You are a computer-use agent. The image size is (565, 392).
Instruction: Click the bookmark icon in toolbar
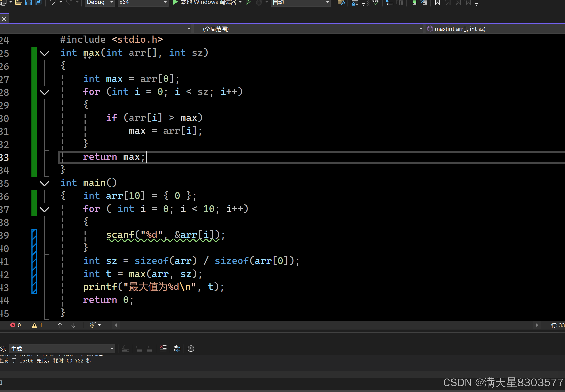point(437,3)
